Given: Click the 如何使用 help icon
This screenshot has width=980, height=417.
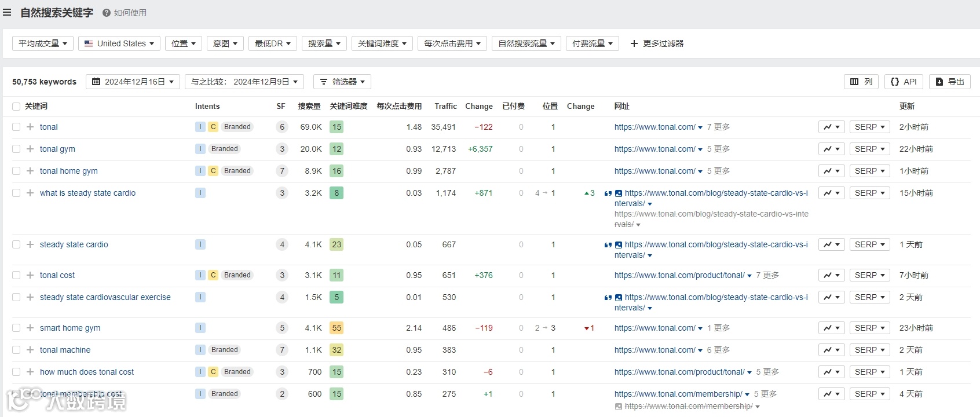Looking at the screenshot, I should 107,13.
